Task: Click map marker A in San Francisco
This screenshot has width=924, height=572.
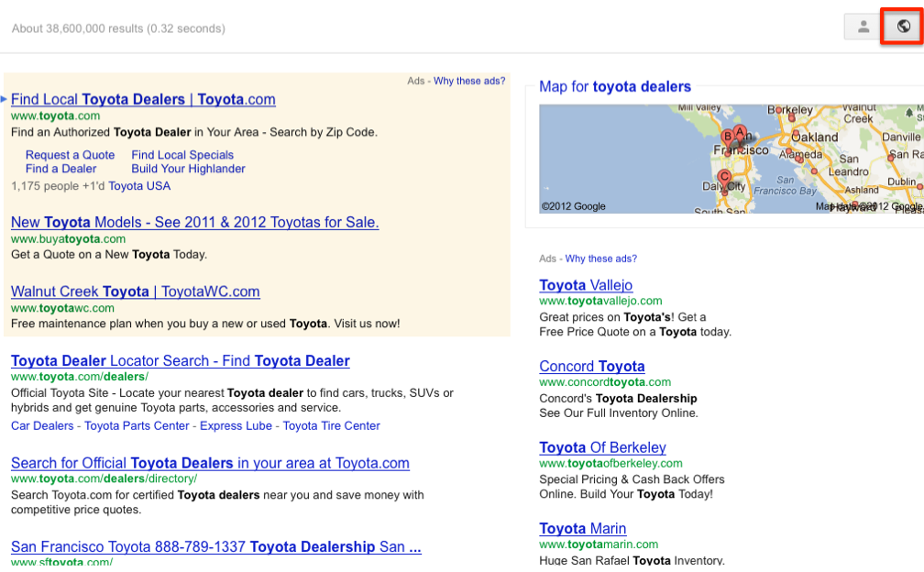Action: [740, 133]
